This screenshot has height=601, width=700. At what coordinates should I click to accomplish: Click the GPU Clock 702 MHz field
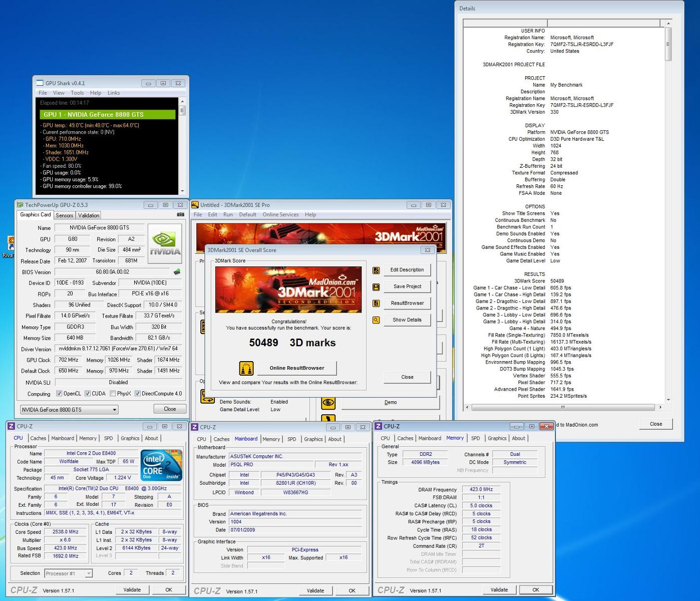[68, 360]
